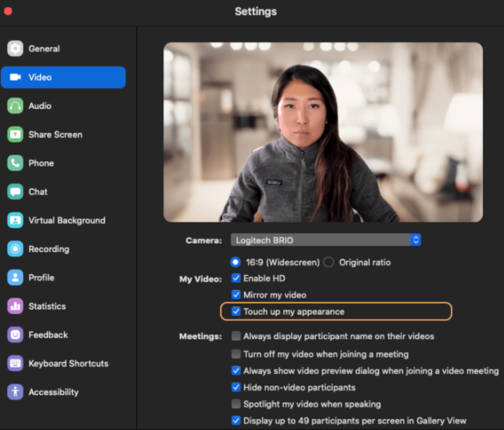The width and height of the screenshot is (504, 430).
Task: Click the Accessibility figure icon
Action: [15, 392]
